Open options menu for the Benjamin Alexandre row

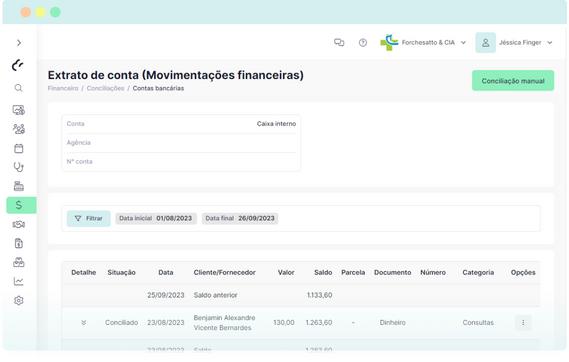(x=523, y=322)
